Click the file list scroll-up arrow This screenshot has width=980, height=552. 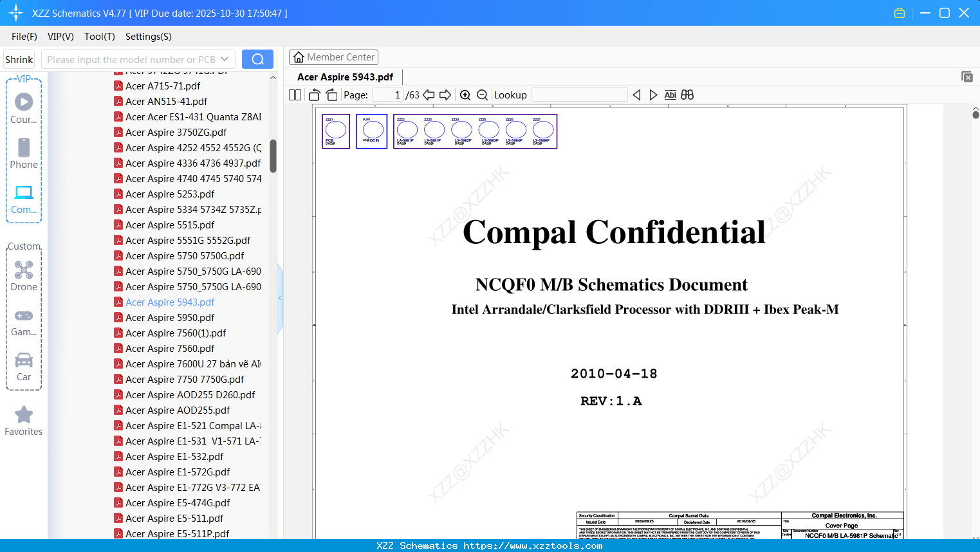[x=273, y=78]
